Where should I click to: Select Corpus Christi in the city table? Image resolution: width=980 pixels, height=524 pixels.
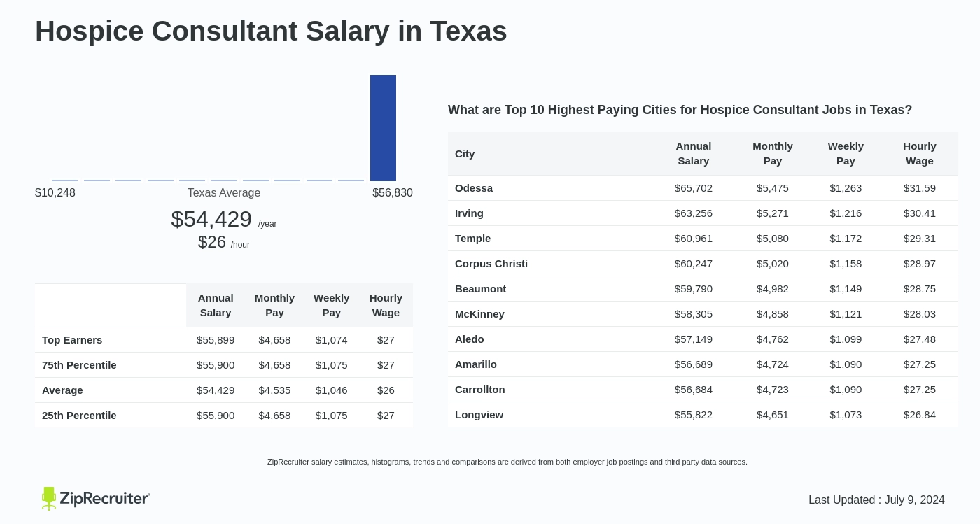(491, 263)
